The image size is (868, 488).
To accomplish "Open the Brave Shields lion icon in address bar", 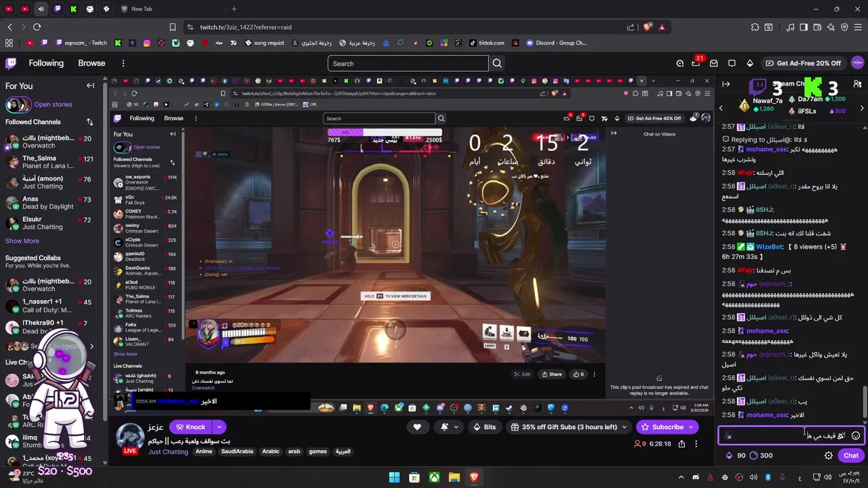I will [648, 27].
